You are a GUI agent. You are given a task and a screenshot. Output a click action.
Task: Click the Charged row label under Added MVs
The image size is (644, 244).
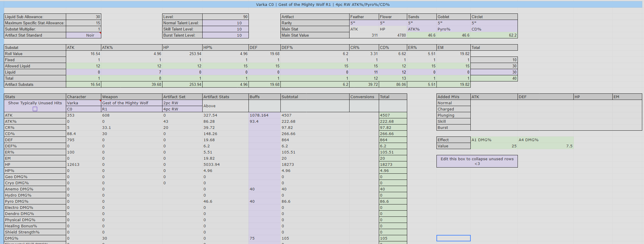tap(454, 109)
